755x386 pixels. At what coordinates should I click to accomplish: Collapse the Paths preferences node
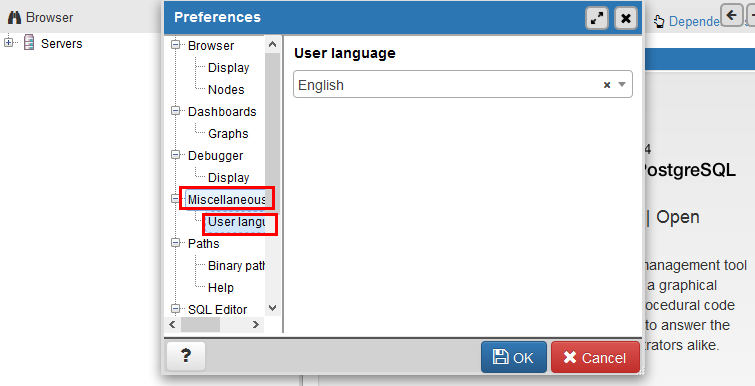tap(176, 243)
